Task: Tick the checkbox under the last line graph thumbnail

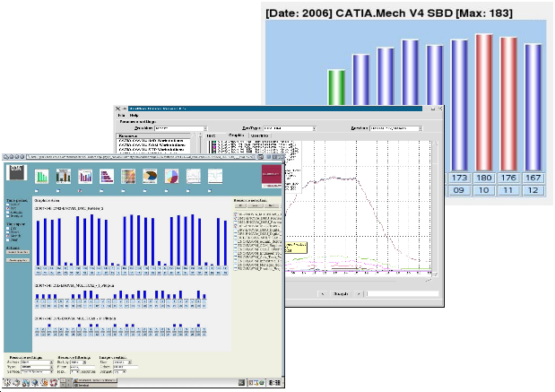Action: 210,191
